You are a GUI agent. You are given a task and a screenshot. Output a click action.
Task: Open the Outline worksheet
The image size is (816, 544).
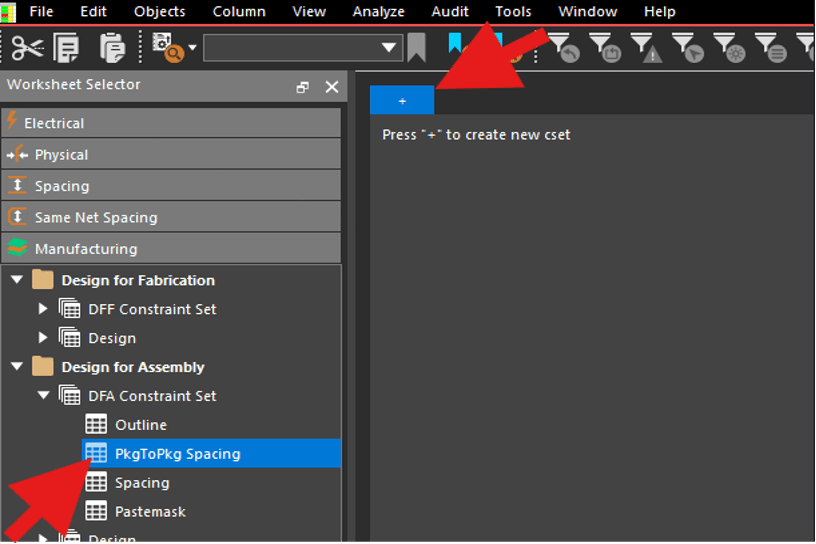click(141, 425)
